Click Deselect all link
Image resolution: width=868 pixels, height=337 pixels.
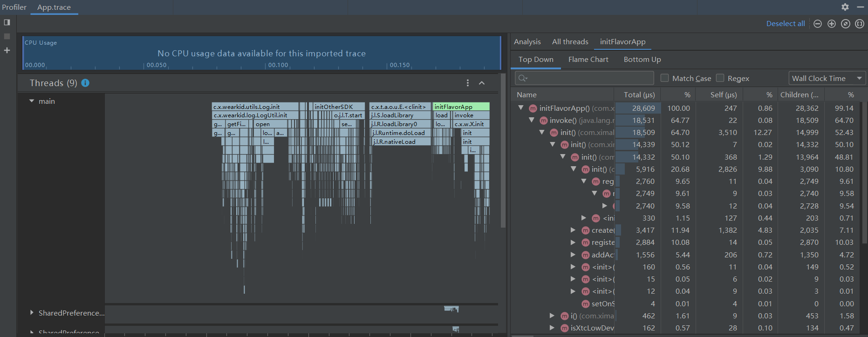[786, 24]
